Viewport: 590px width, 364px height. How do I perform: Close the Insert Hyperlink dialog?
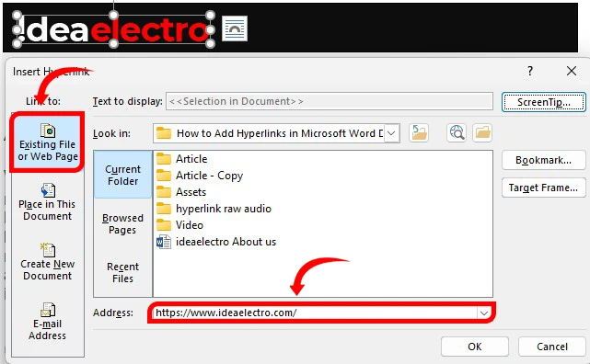[x=572, y=71]
